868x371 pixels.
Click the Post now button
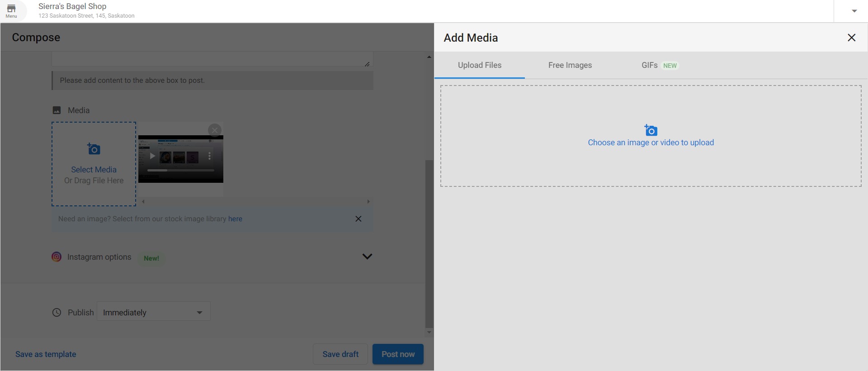398,354
